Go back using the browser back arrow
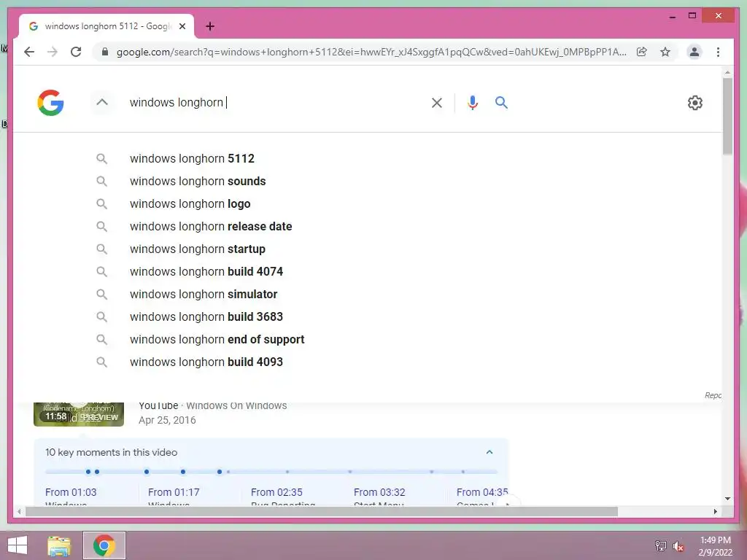This screenshot has height=560, width=747. pos(29,52)
